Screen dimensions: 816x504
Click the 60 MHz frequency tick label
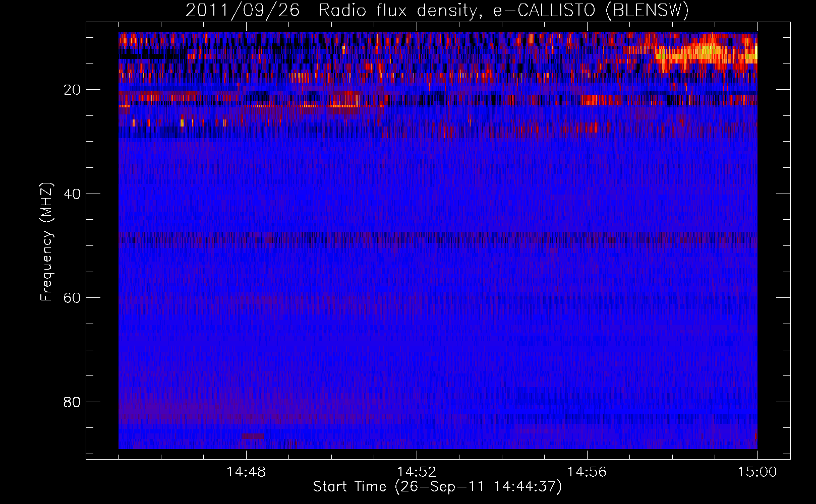[x=72, y=298]
